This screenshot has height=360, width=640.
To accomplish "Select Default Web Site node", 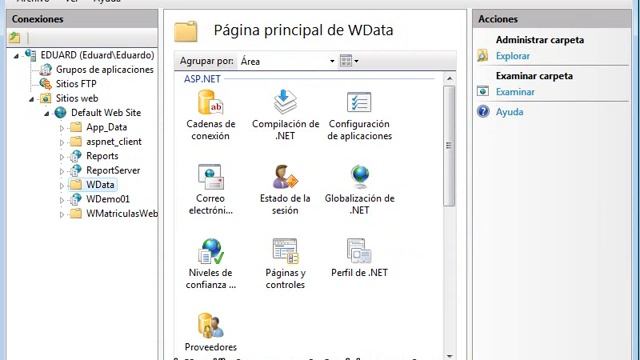I will tap(106, 112).
